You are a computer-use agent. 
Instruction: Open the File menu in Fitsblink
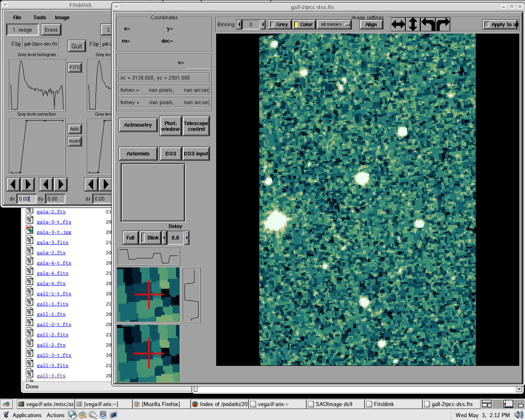click(x=17, y=18)
